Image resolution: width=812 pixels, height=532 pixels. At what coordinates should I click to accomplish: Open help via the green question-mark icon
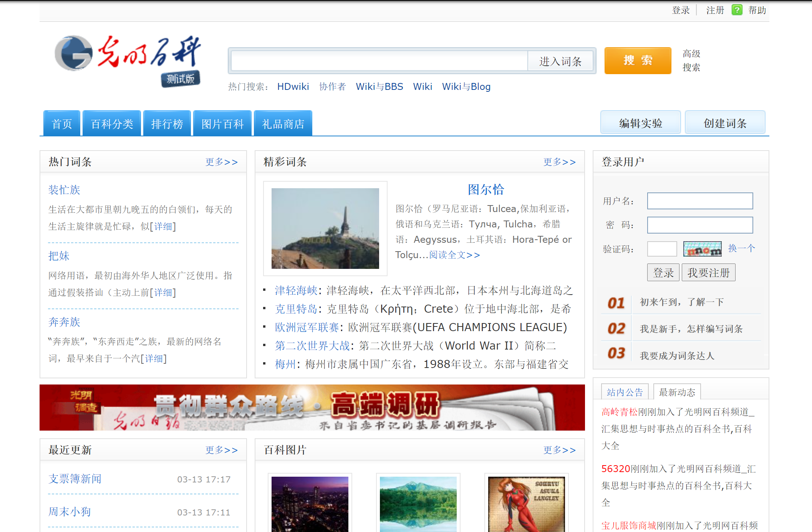(737, 10)
